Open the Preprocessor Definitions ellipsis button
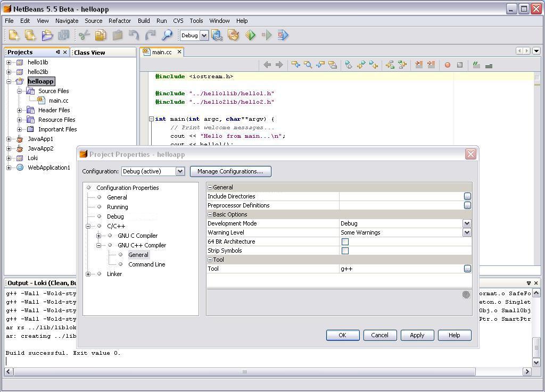545x392 pixels. pos(467,205)
